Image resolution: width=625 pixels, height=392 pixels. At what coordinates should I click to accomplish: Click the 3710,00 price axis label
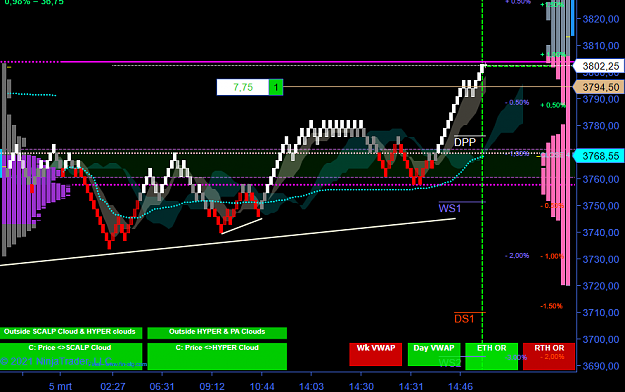coord(601,313)
